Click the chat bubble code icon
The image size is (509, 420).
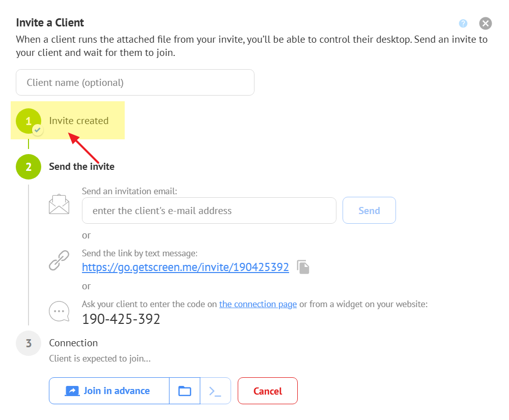click(x=59, y=311)
